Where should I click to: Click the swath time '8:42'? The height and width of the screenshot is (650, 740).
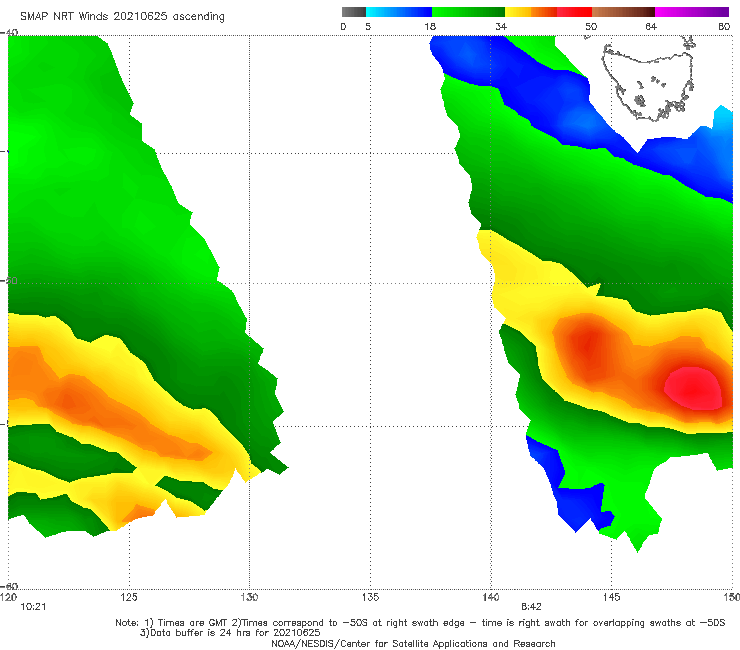[531, 607]
